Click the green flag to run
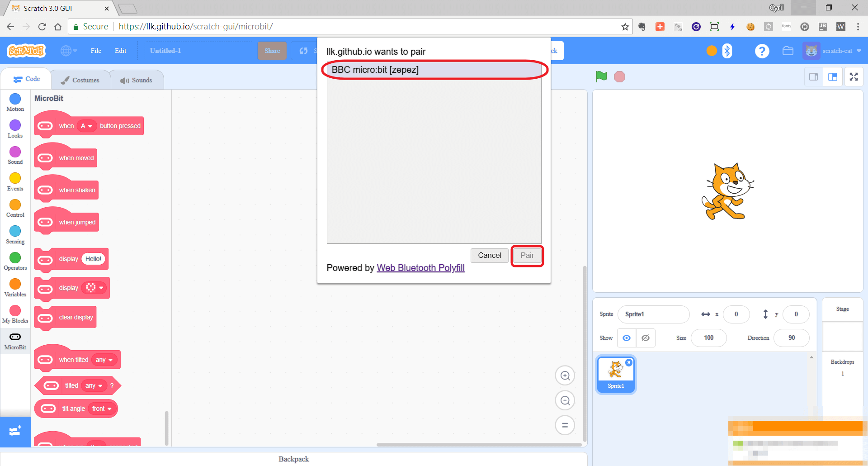 pos(601,77)
